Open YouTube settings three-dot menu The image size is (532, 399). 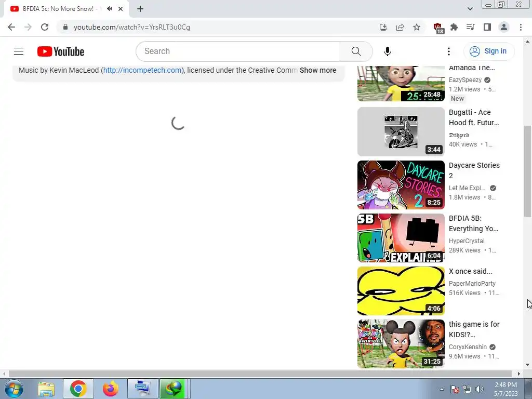click(449, 51)
